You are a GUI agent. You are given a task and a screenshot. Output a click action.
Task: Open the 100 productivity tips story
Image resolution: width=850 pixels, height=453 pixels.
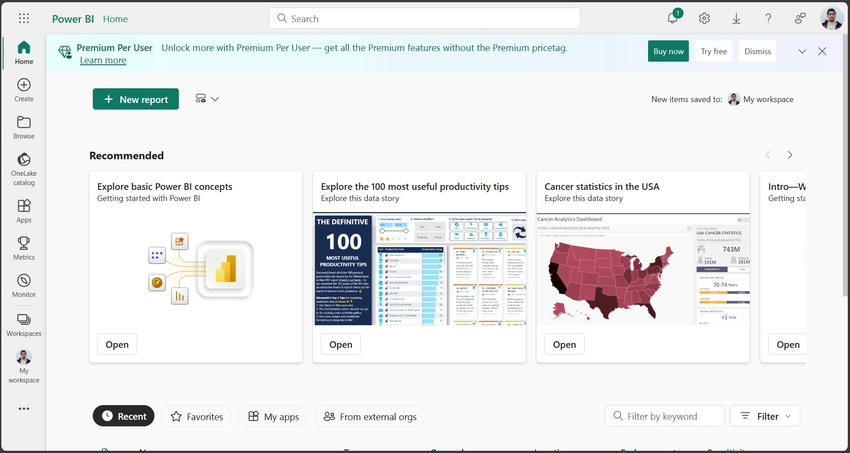(x=340, y=345)
